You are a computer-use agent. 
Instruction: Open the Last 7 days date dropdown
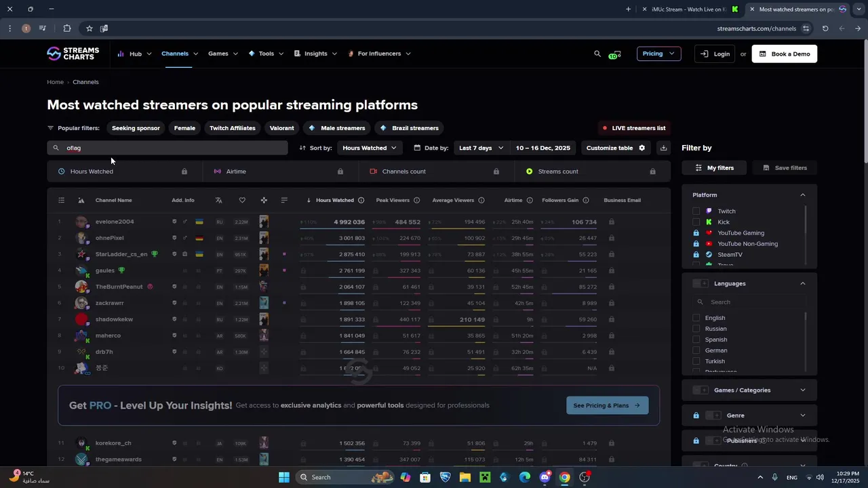481,148
